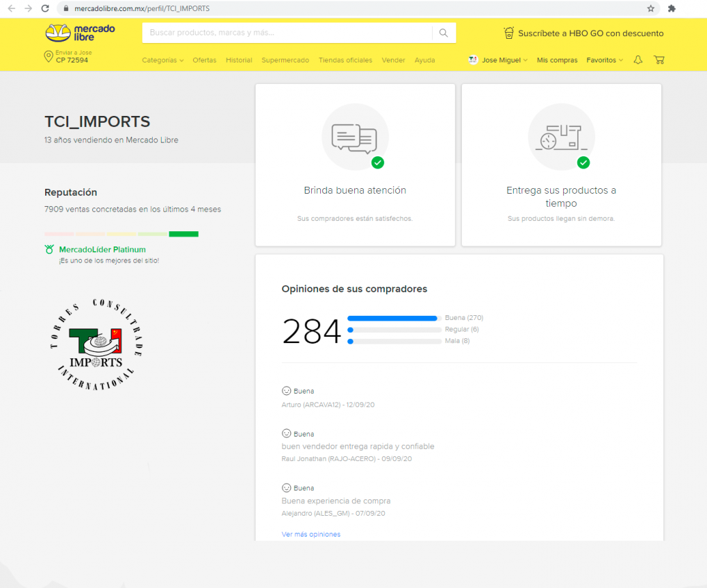Click '7909 ventas concretadas' reputation text
Image resolution: width=707 pixels, height=588 pixels.
tap(133, 209)
